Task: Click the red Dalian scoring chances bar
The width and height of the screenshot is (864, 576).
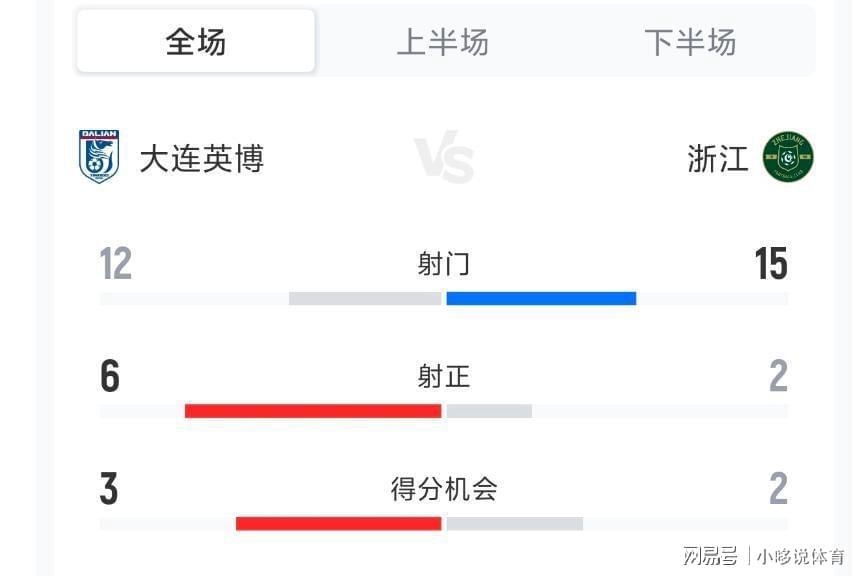Action: coord(338,523)
